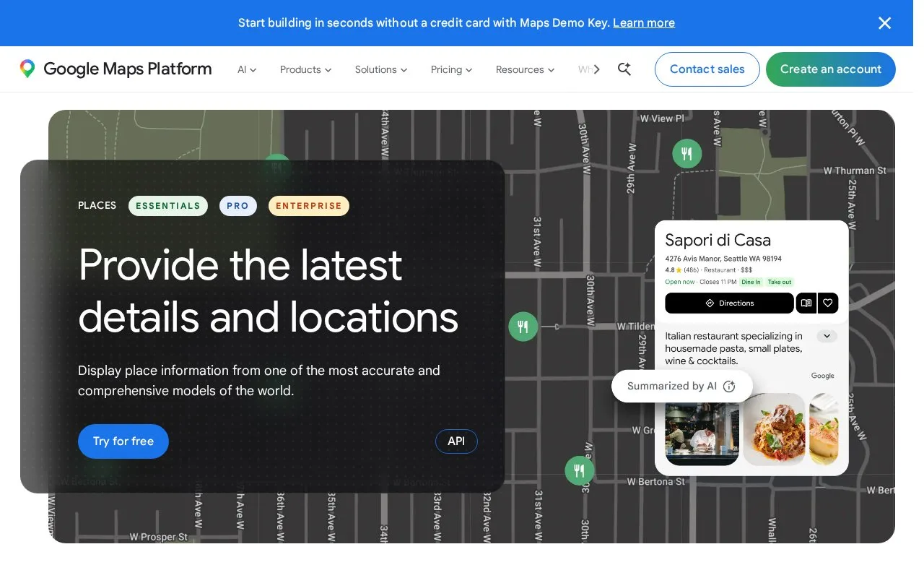Open the Learn more link in banner

click(644, 23)
